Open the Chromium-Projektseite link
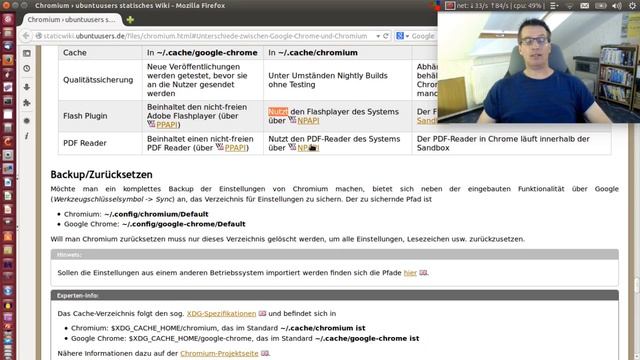The image size is (640, 360). [219, 353]
